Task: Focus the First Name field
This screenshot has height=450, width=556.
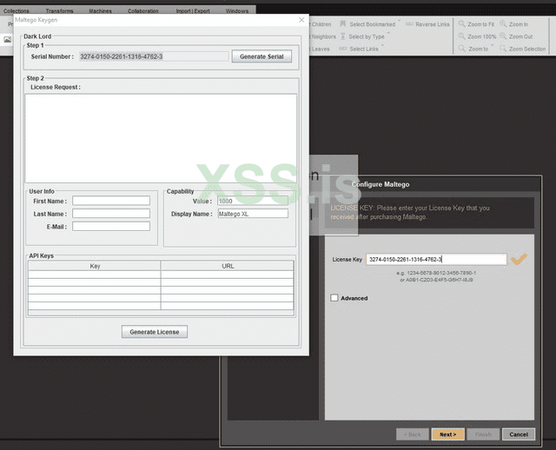Action: point(111,201)
